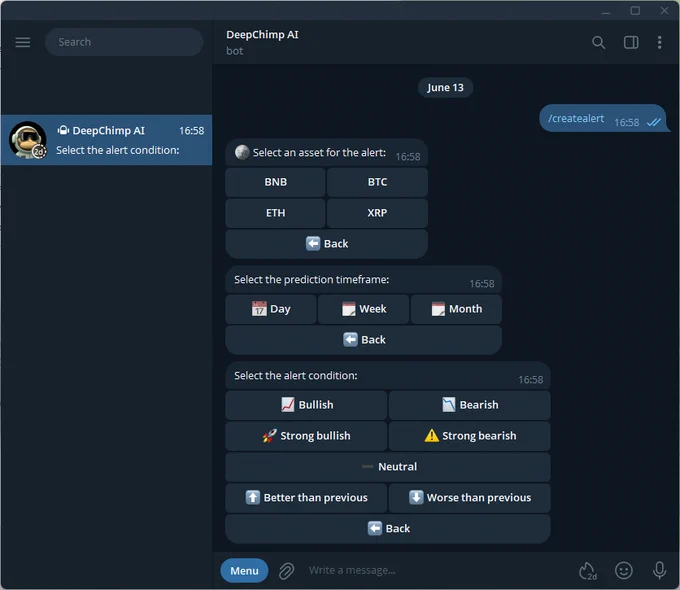Choose XRP asset button
This screenshot has width=680, height=590.
[x=377, y=213]
